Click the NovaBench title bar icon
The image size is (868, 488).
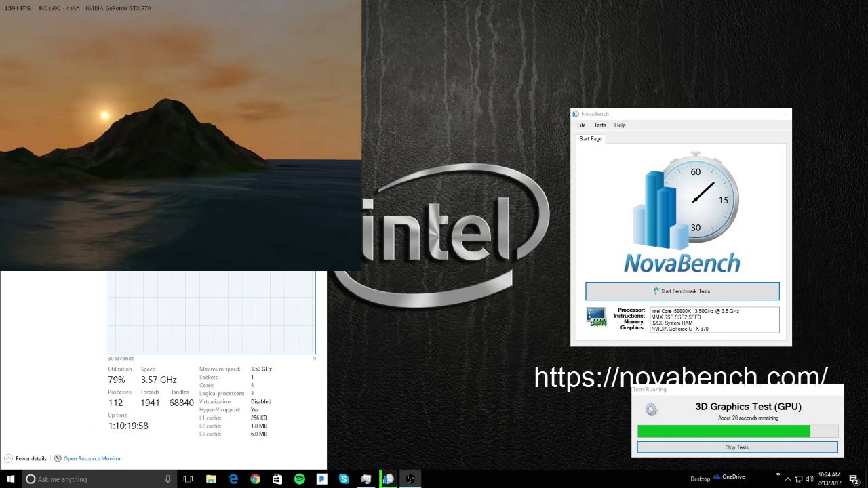click(576, 114)
